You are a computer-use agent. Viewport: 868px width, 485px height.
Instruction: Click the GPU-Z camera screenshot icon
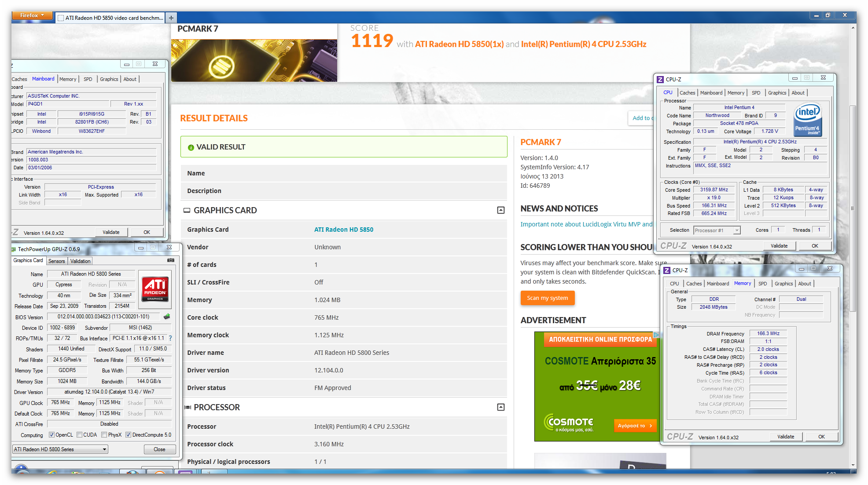click(x=171, y=260)
